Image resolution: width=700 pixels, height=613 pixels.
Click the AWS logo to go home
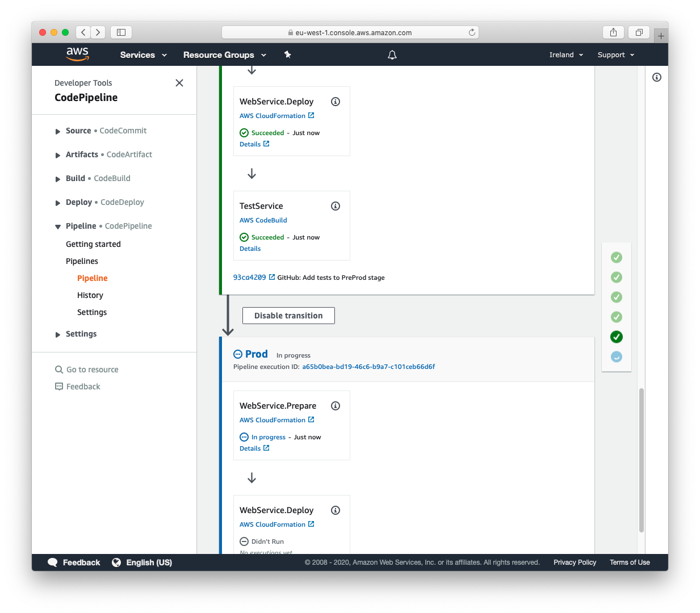pyautogui.click(x=77, y=54)
